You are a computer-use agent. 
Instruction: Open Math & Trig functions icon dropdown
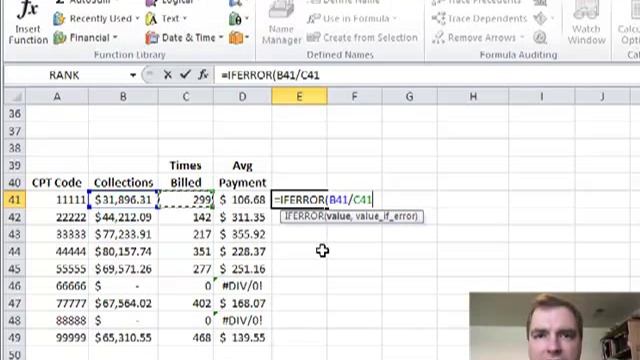239,19
